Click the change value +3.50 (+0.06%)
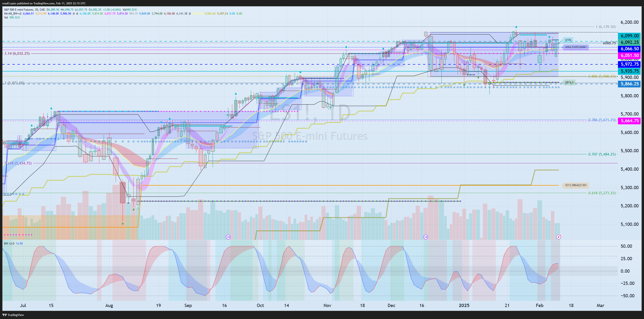 [112, 10]
